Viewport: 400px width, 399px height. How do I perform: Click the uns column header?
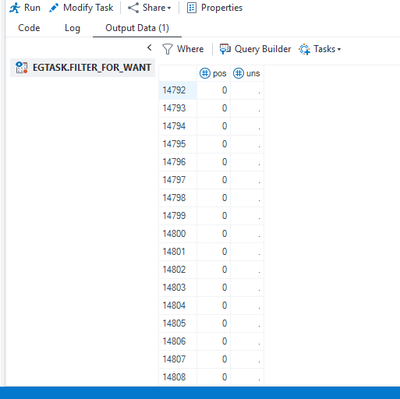247,73
